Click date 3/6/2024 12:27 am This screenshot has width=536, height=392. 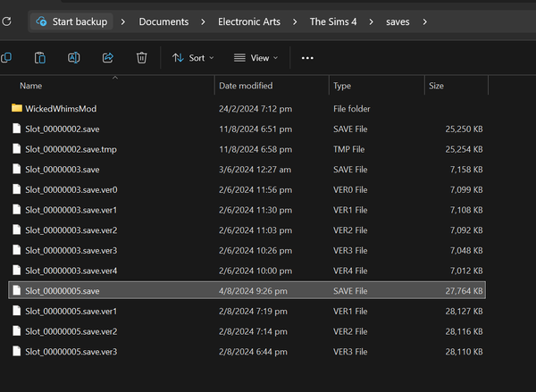(255, 170)
